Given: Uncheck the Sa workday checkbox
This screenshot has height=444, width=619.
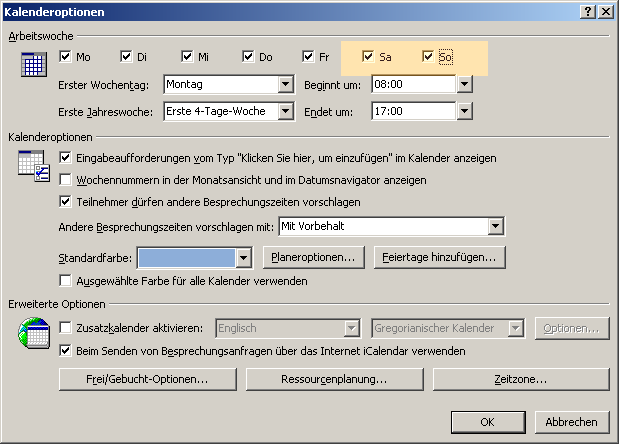Looking at the screenshot, I should (368, 56).
